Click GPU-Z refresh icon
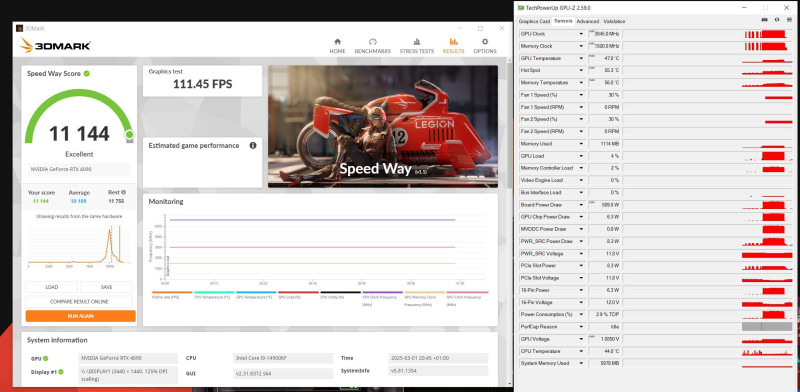This screenshot has height=392, width=800. 777,20
